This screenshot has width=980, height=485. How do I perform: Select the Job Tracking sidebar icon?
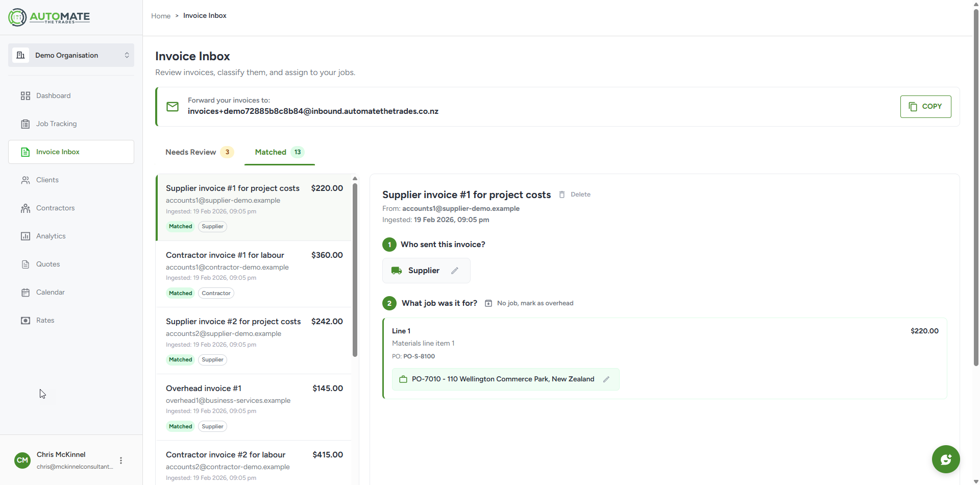(25, 124)
